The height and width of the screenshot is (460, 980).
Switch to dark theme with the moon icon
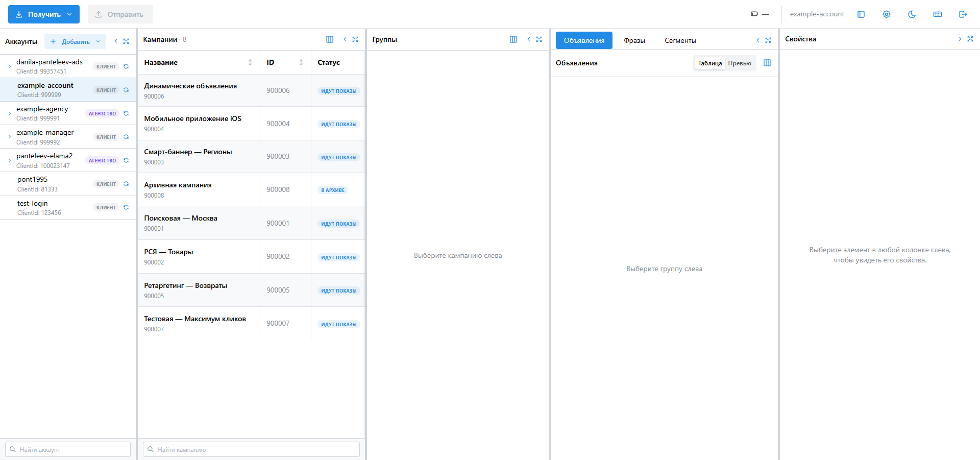pos(912,14)
